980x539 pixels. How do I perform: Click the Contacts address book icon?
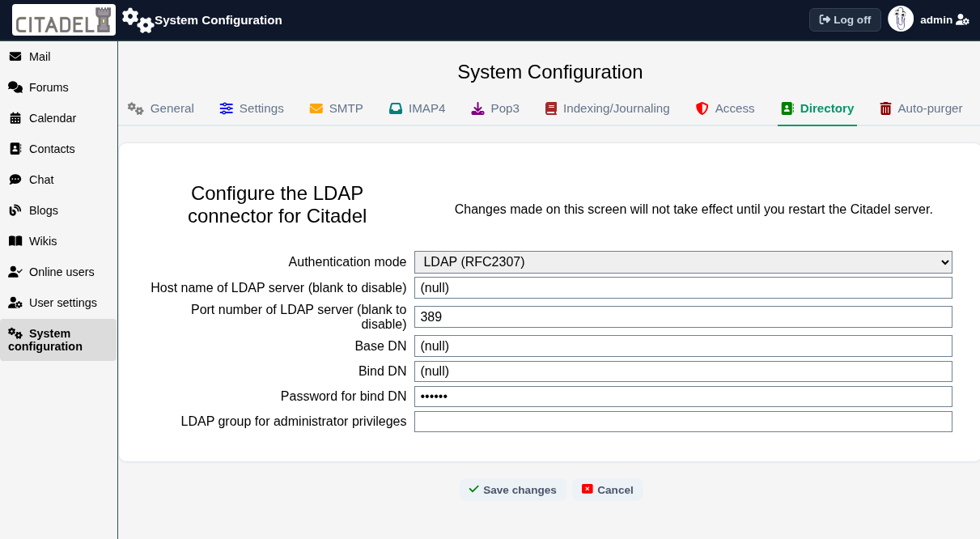15,149
